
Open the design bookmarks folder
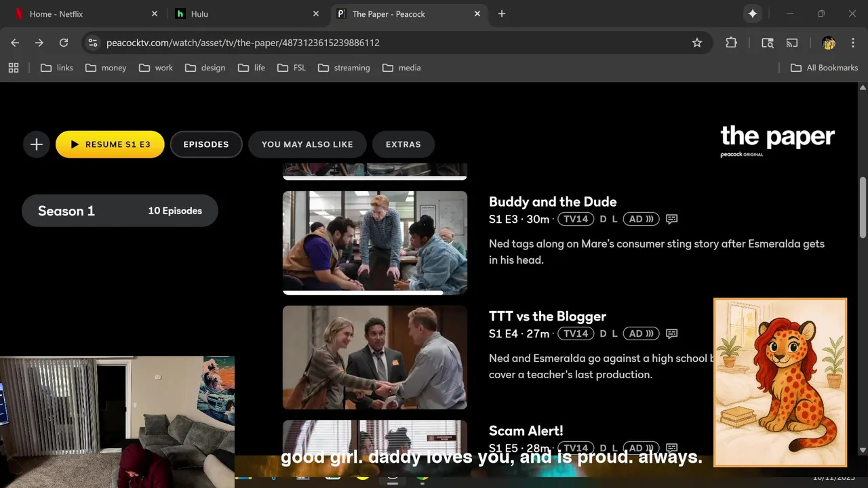(x=205, y=68)
